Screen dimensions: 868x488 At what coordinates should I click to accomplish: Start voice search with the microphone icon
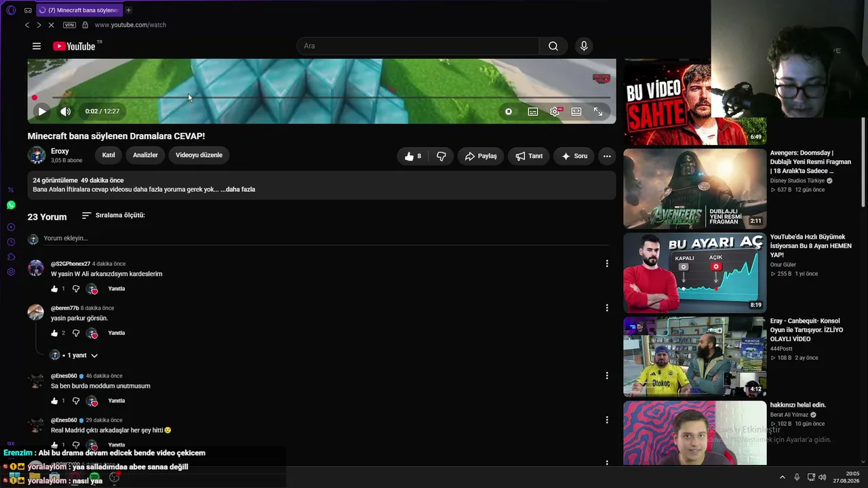click(584, 46)
